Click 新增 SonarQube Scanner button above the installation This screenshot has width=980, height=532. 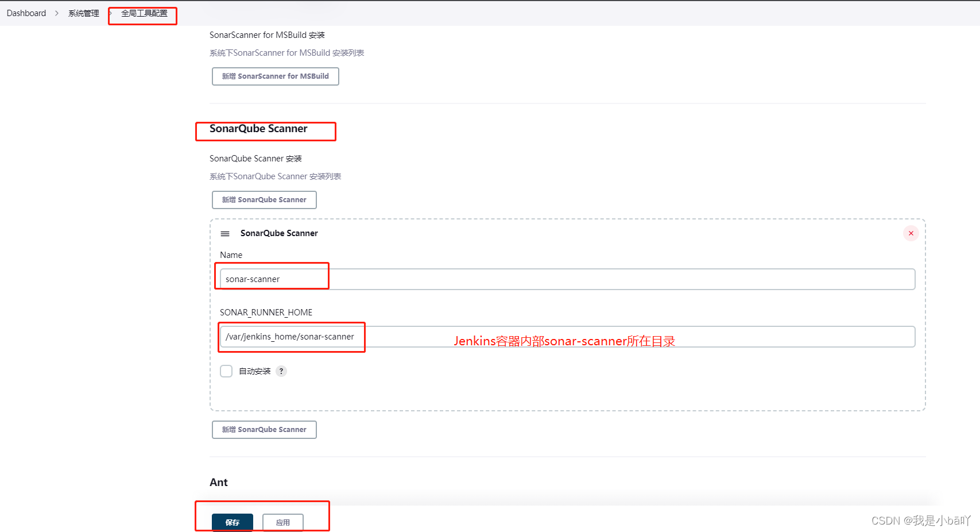coord(264,200)
